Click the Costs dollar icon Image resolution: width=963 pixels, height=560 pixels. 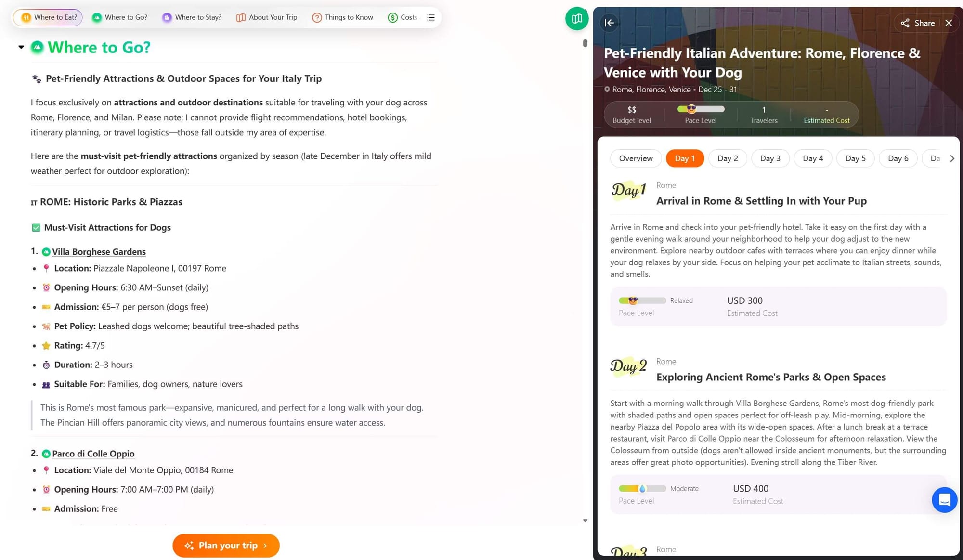tap(393, 17)
